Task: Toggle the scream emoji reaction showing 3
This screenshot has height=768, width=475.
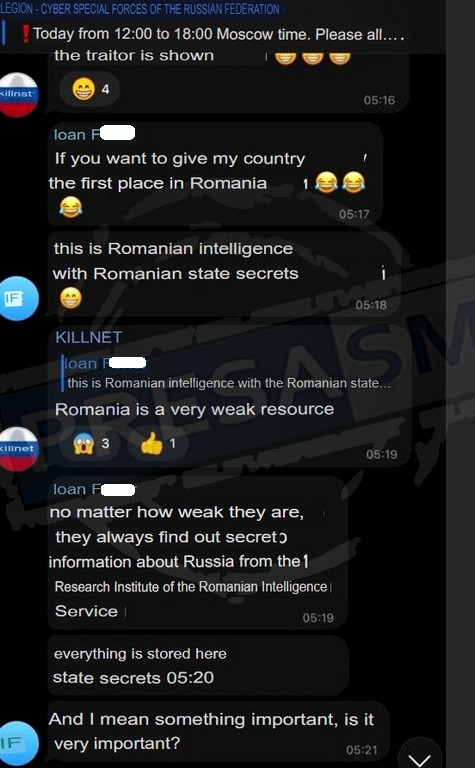Action: (91, 444)
